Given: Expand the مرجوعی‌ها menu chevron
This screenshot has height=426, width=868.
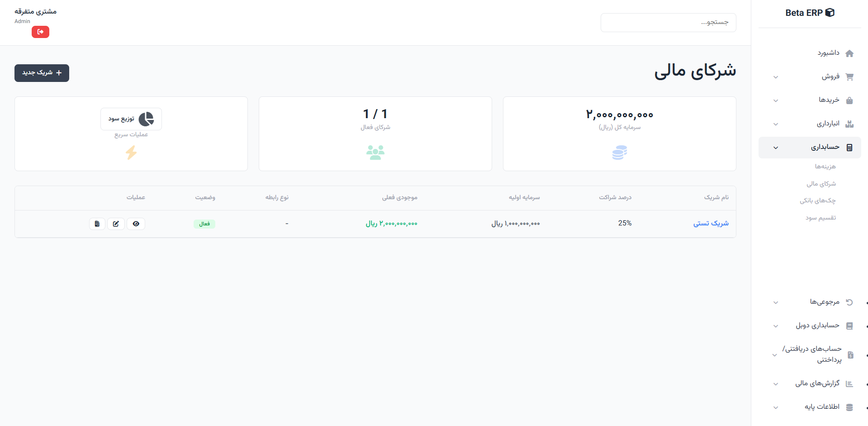Looking at the screenshot, I should 776,302.
